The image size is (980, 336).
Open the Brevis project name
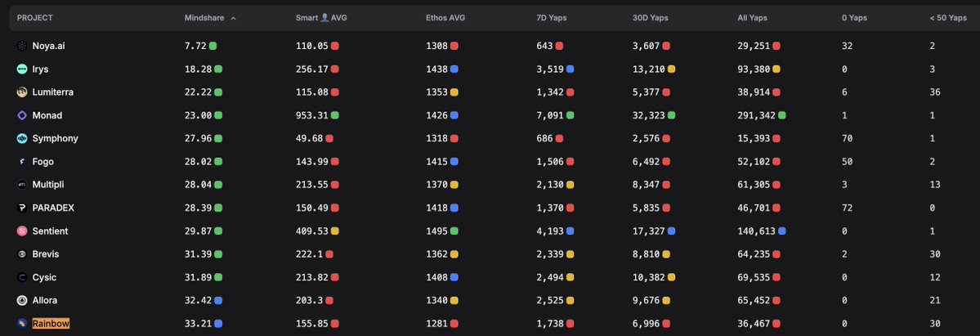pyautogui.click(x=46, y=254)
